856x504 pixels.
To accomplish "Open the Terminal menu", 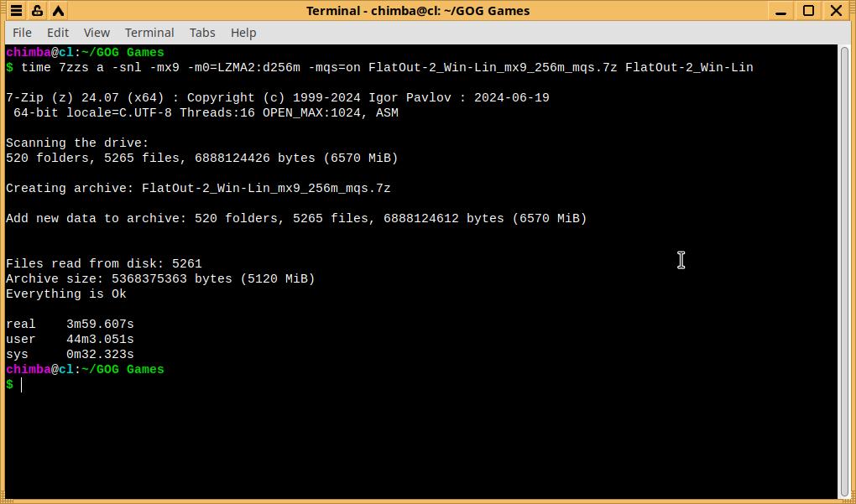I will (x=149, y=33).
